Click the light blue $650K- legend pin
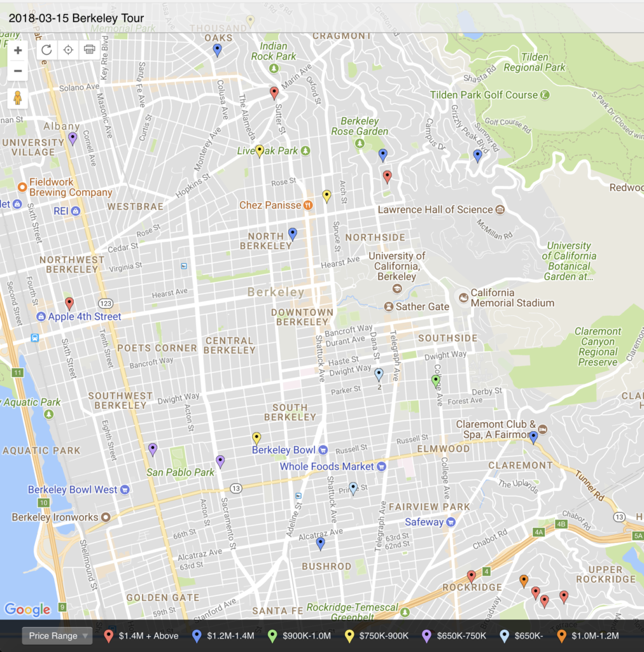Viewport: 644px width, 652px height. pyautogui.click(x=505, y=636)
